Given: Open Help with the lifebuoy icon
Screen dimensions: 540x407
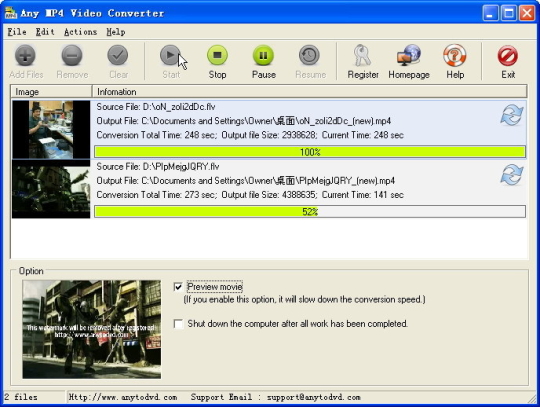Looking at the screenshot, I should click(455, 55).
